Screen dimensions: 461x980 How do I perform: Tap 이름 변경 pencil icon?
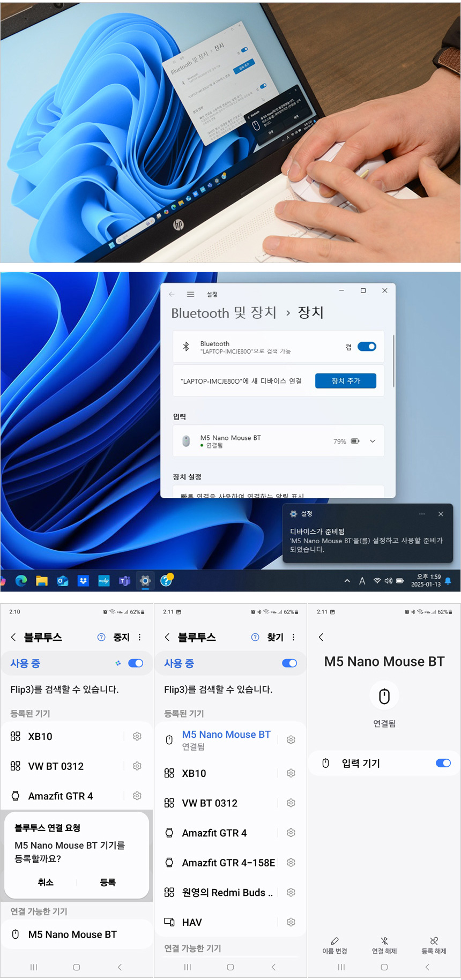(x=334, y=941)
